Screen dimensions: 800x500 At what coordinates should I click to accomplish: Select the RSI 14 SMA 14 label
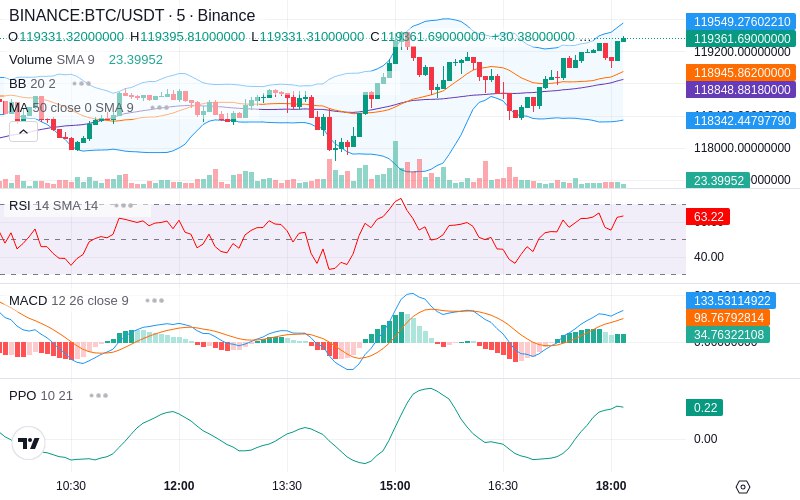point(53,205)
